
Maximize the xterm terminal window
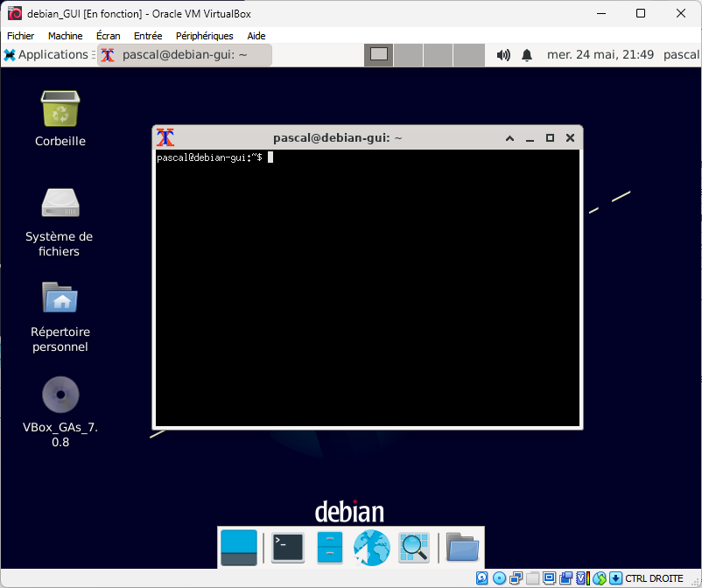(x=550, y=138)
